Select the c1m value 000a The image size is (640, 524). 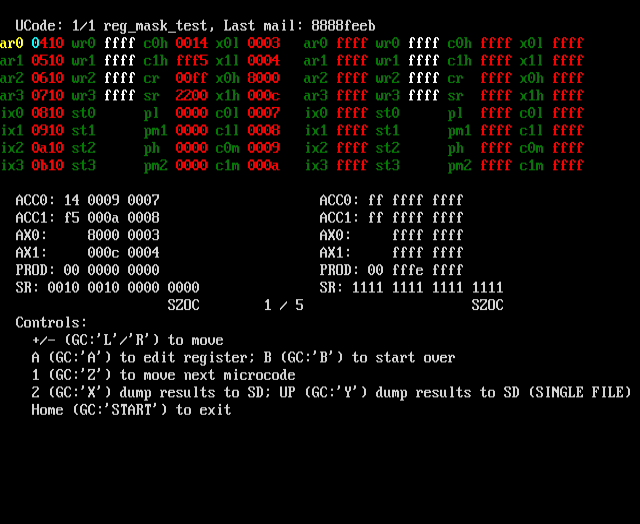point(264,165)
